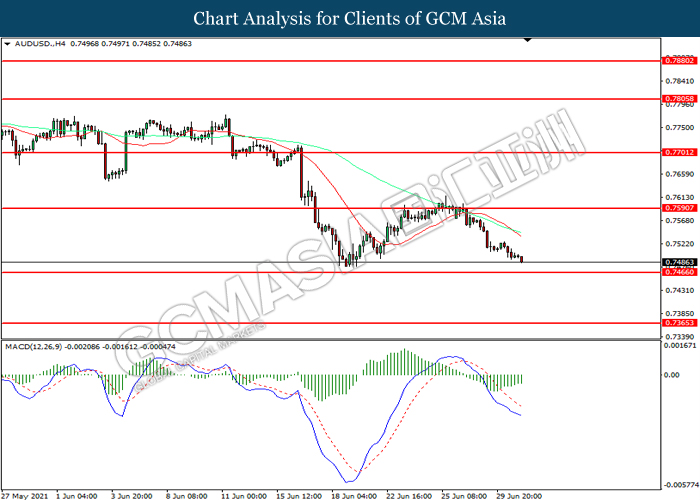
Task: Select the 0.74660 support price tag
Action: 678,272
